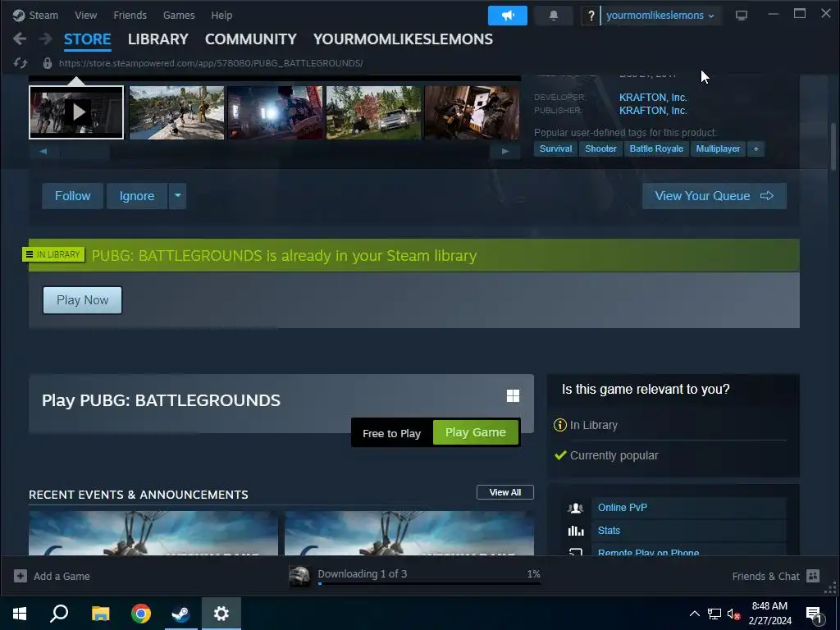The height and width of the screenshot is (630, 840).
Task: Switch to Big Picture mode monitor icon
Action: (741, 16)
